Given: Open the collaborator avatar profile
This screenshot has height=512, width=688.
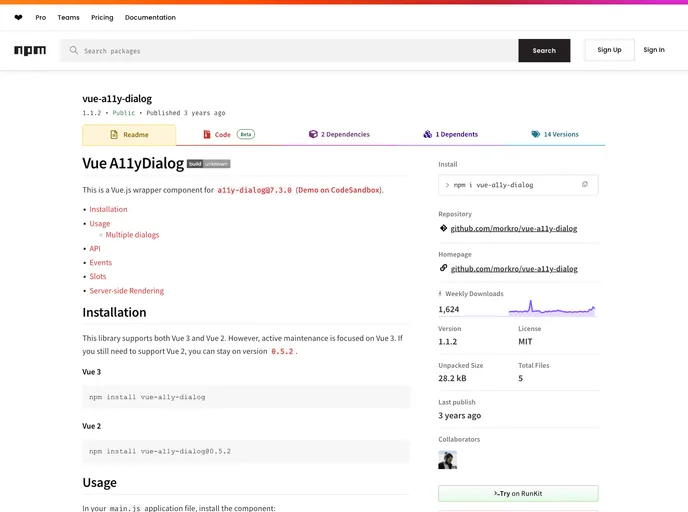Looking at the screenshot, I should 447,460.
